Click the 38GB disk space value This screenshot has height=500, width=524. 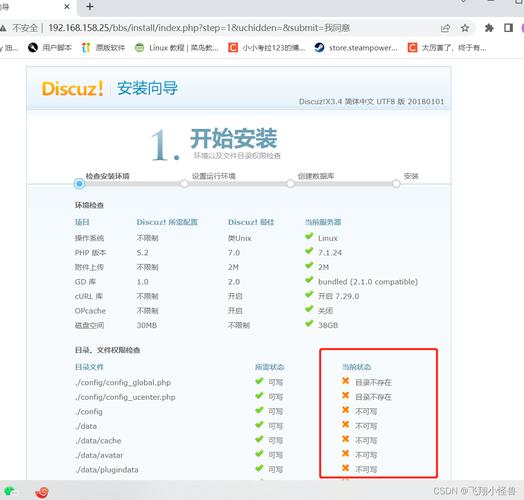coord(328,325)
